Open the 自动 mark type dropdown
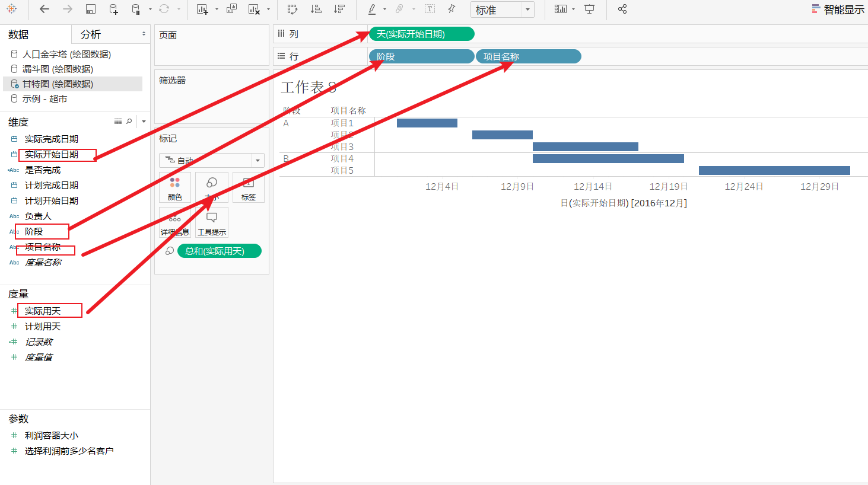 (211, 160)
